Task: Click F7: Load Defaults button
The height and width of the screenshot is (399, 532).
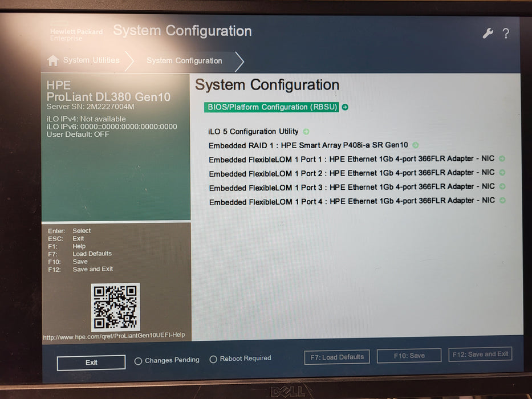Action: click(x=337, y=357)
